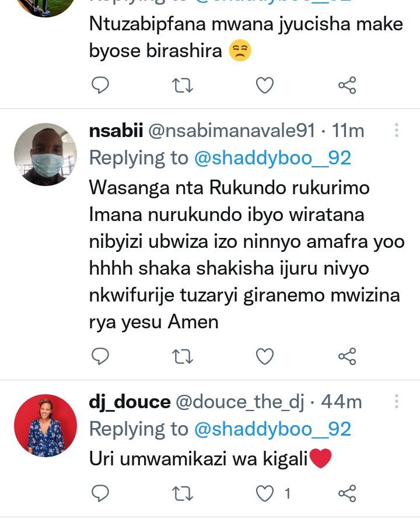Retweet nsabii's tweet
Screen dimensions: 420x519
click(184, 355)
